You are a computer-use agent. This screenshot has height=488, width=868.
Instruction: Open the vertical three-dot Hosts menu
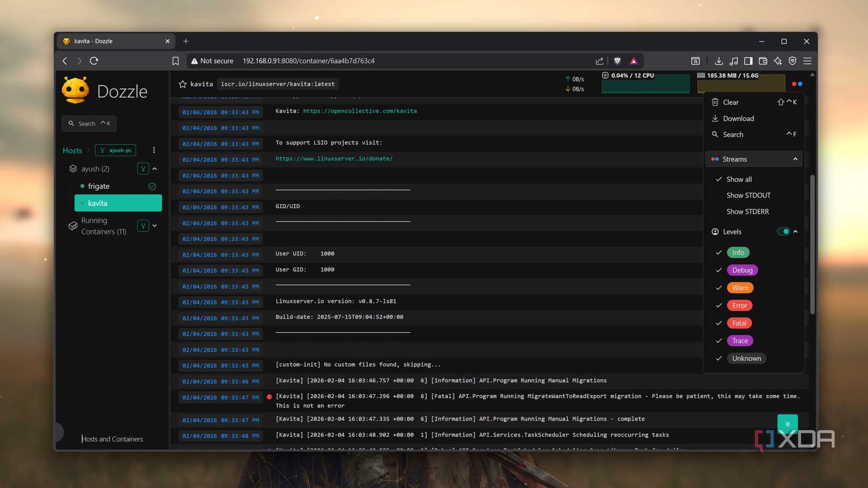point(154,150)
